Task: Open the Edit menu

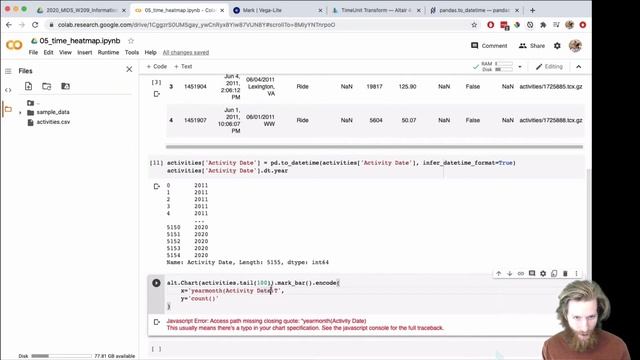Action: (48, 52)
